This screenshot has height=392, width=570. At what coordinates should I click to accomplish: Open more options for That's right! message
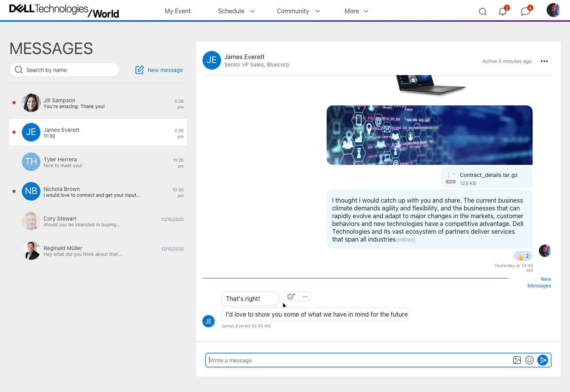pyautogui.click(x=305, y=297)
